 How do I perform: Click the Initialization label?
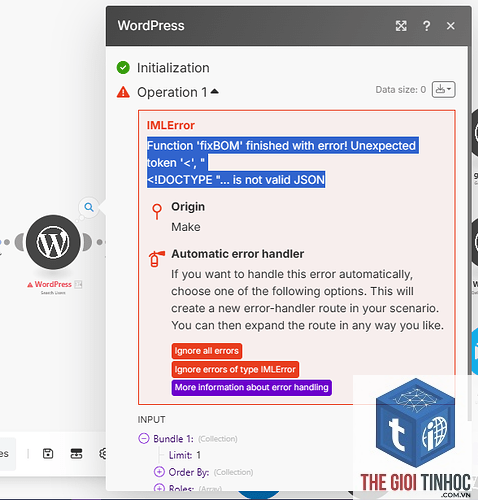tap(173, 68)
